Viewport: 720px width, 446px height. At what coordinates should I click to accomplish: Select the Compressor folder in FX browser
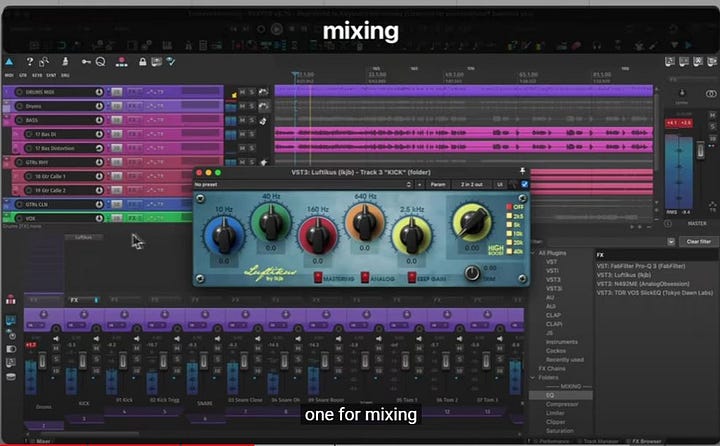point(562,404)
